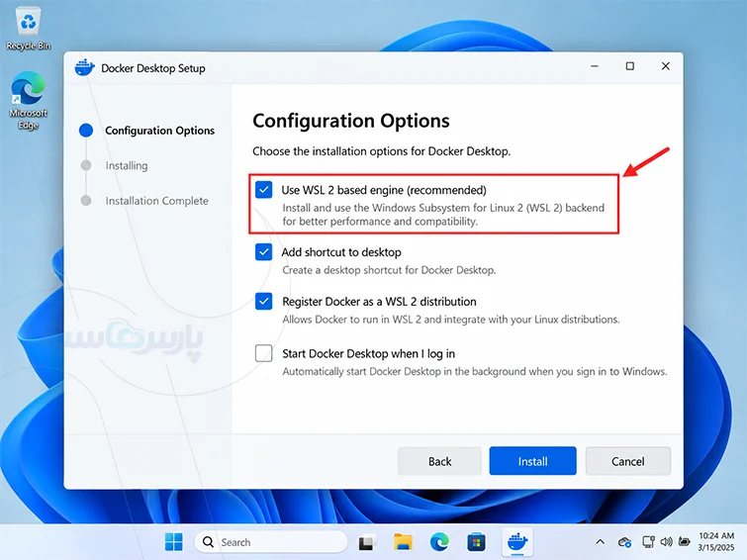The width and height of the screenshot is (747, 560).
Task: Select the Installing step in sidebar
Action: pyautogui.click(x=127, y=165)
